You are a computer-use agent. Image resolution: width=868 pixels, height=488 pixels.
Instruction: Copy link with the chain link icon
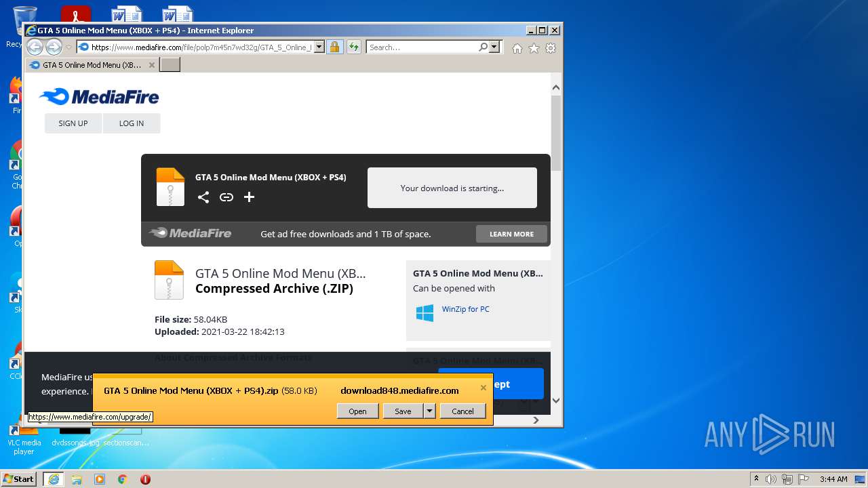pos(226,197)
